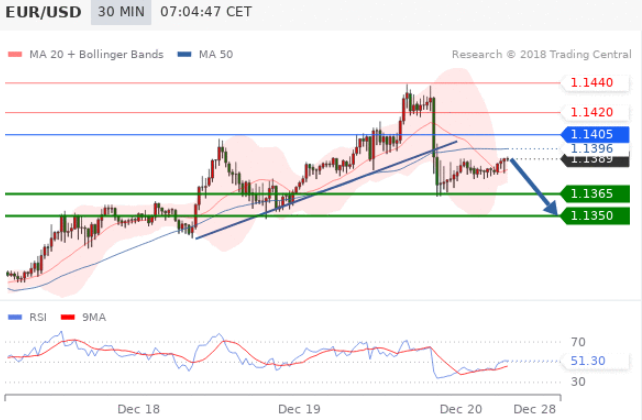The width and height of the screenshot is (642, 420).
Task: Click the 51.30 RSI value label
Action: click(585, 360)
